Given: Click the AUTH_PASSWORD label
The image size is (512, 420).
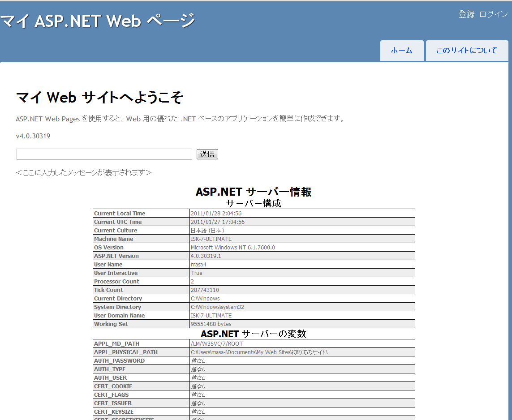Looking at the screenshot, I should (119, 360).
